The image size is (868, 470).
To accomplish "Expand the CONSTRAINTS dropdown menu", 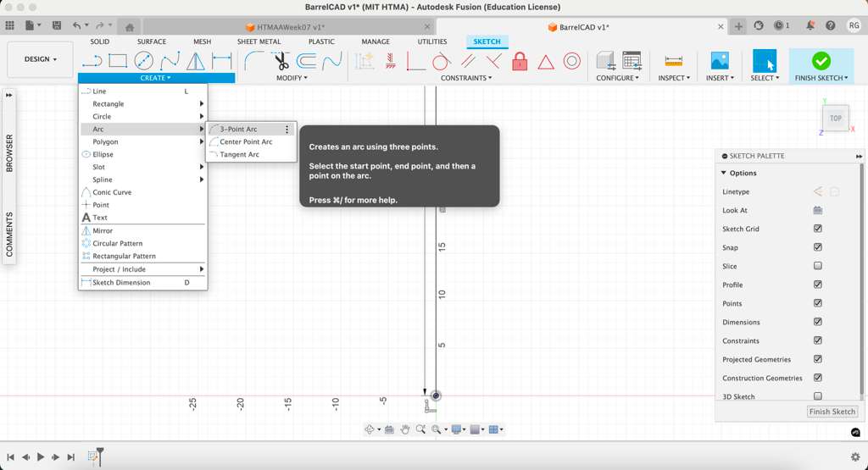I will (x=466, y=78).
